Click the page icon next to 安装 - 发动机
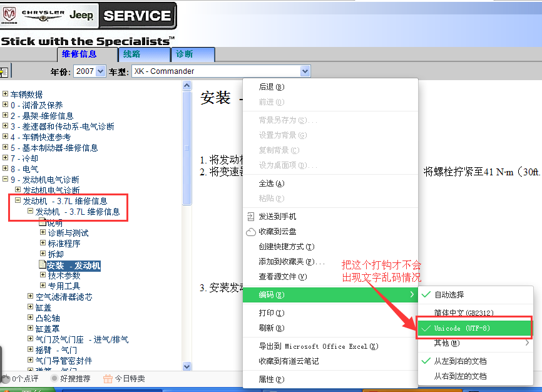 pyautogui.click(x=43, y=265)
